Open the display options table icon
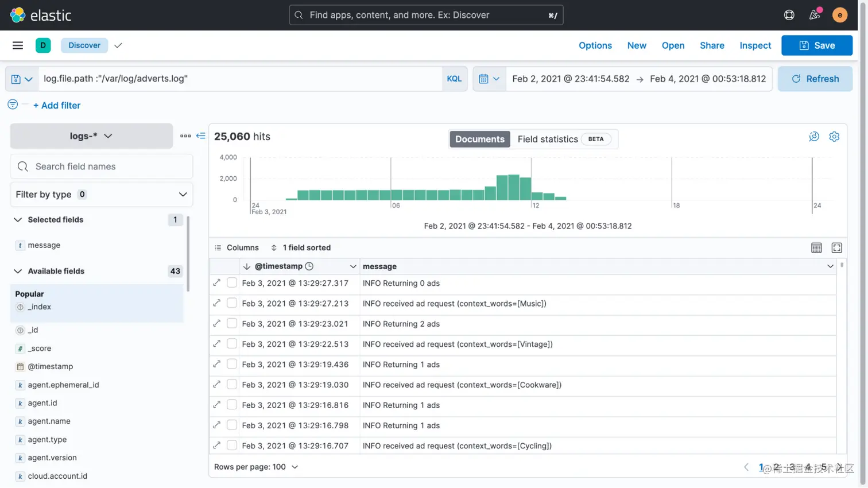868x488 pixels. [x=816, y=248]
